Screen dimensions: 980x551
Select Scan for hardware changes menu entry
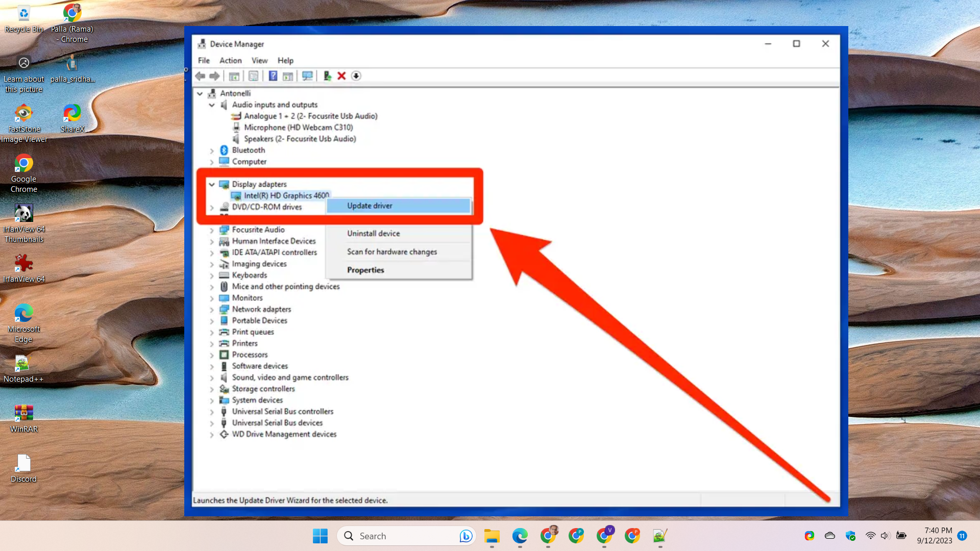391,252
